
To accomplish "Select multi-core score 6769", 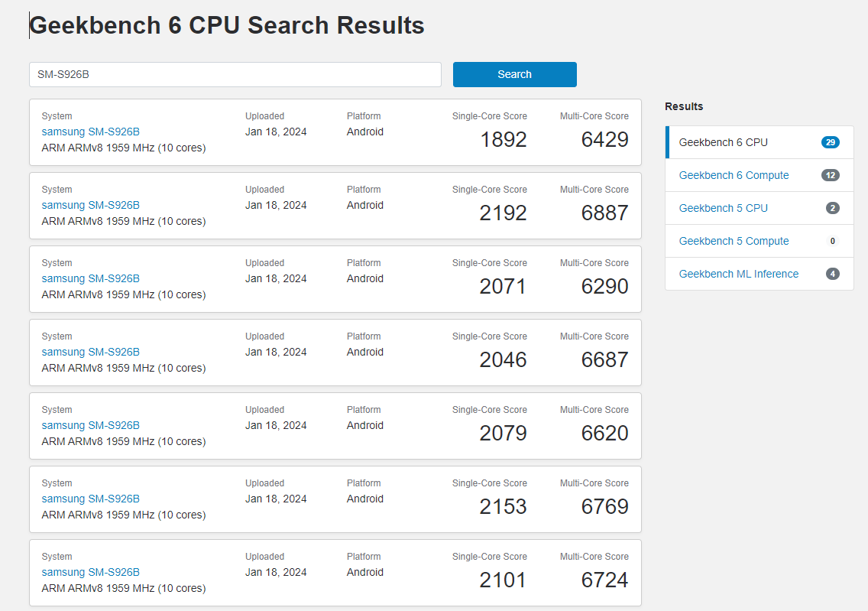I will [604, 506].
